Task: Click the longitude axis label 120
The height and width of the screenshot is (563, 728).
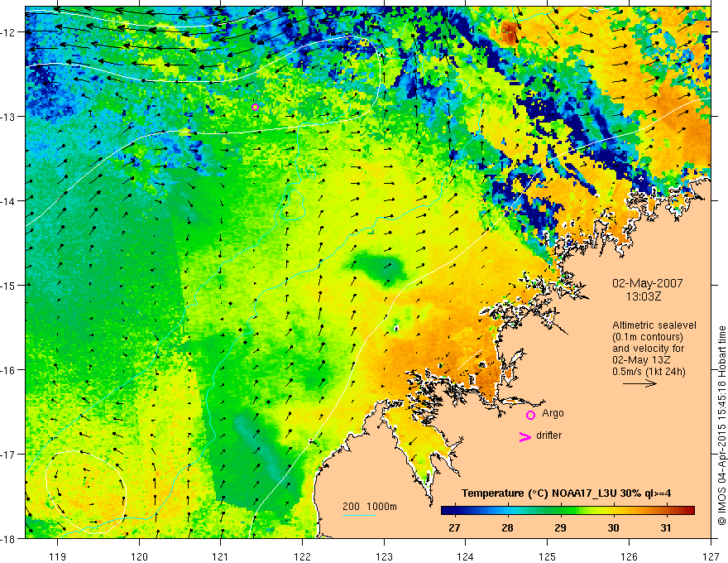Action: (x=139, y=556)
